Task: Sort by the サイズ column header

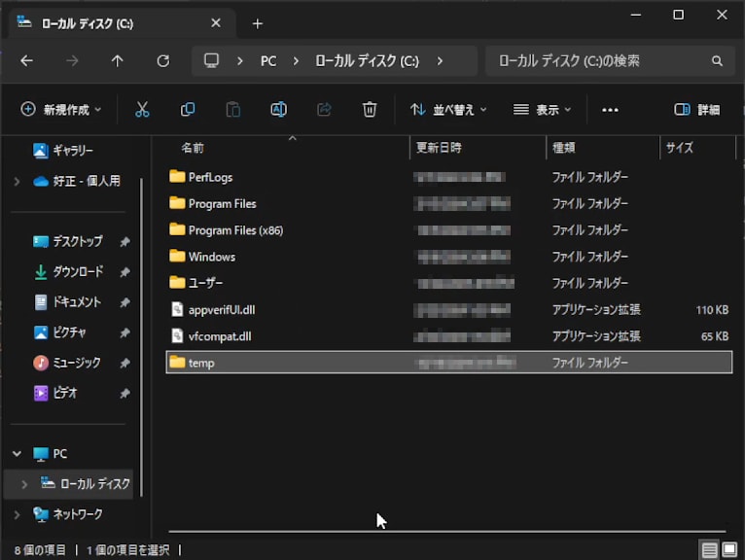Action: (680, 148)
